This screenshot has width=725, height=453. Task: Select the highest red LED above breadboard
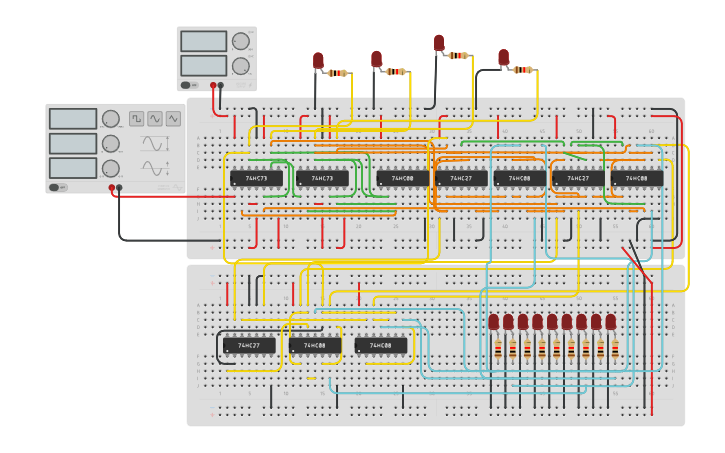[439, 43]
